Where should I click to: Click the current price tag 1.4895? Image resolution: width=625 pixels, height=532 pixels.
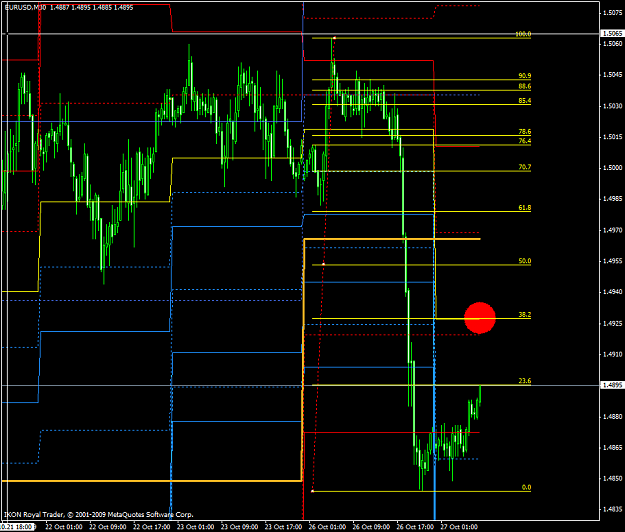[x=612, y=385]
